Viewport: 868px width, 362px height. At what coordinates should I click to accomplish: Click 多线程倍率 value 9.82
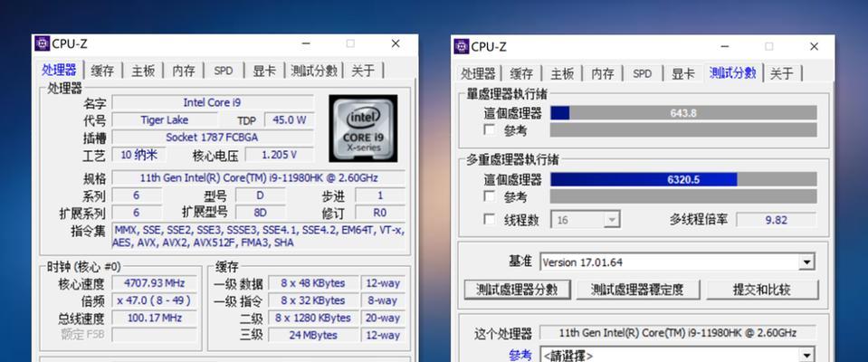[x=776, y=220]
